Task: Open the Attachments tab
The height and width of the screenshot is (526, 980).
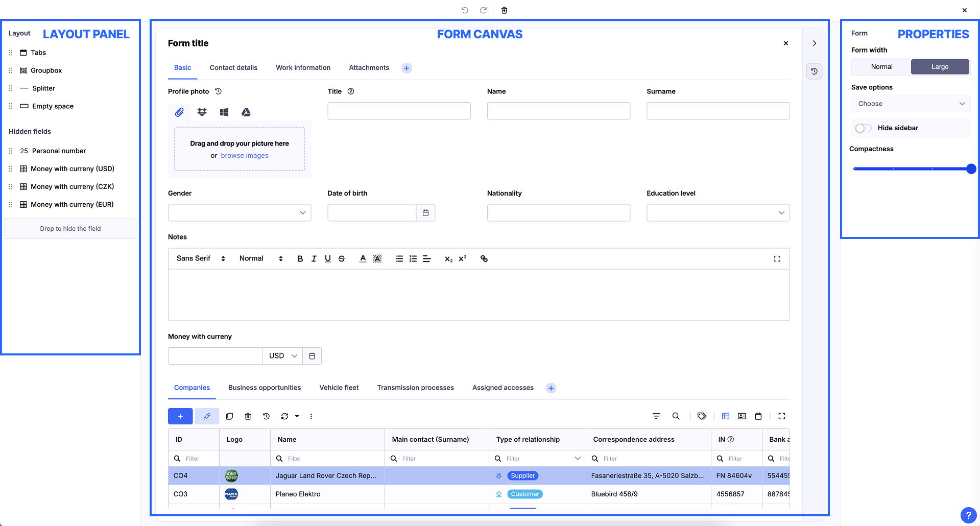Action: [369, 68]
